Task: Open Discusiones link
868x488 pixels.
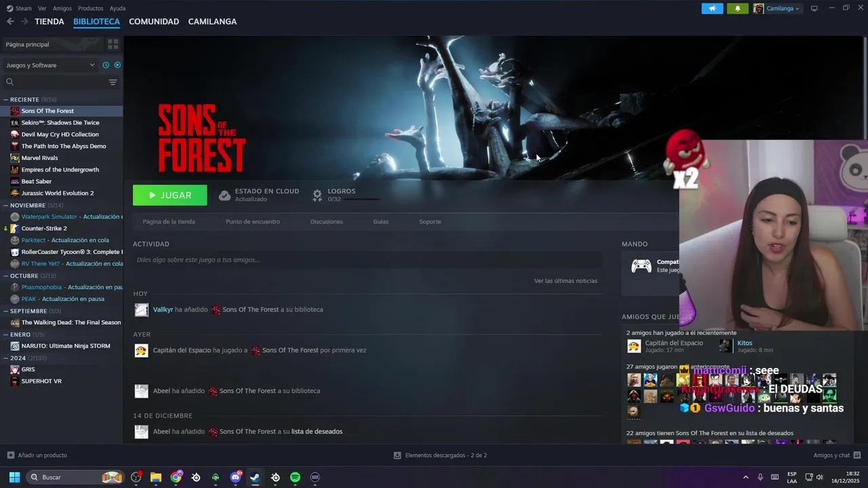Action: pos(327,222)
